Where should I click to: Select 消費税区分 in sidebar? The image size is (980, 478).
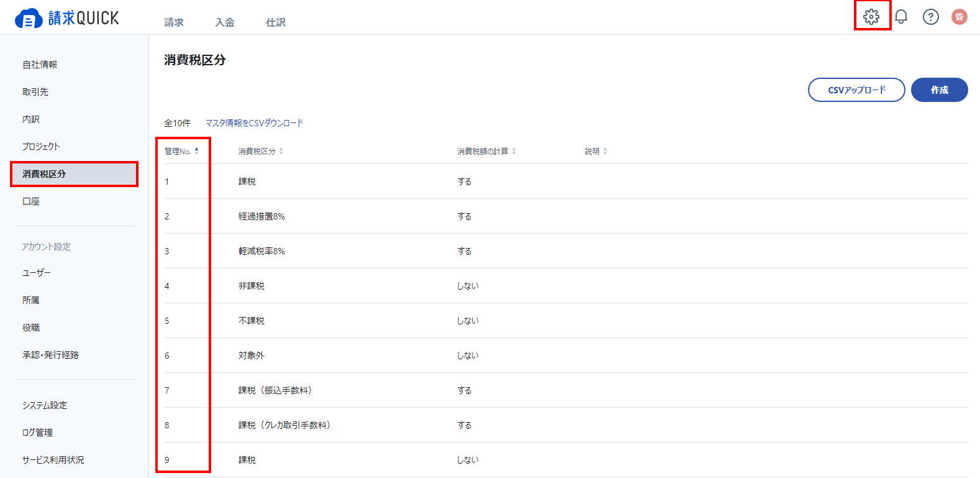[74, 174]
